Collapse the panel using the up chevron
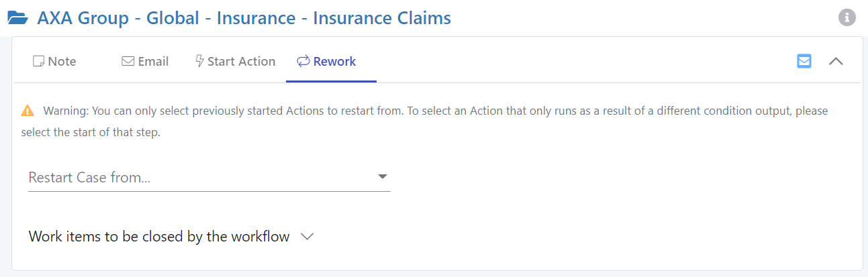Screen dimensions: 868x277 pos(836,61)
